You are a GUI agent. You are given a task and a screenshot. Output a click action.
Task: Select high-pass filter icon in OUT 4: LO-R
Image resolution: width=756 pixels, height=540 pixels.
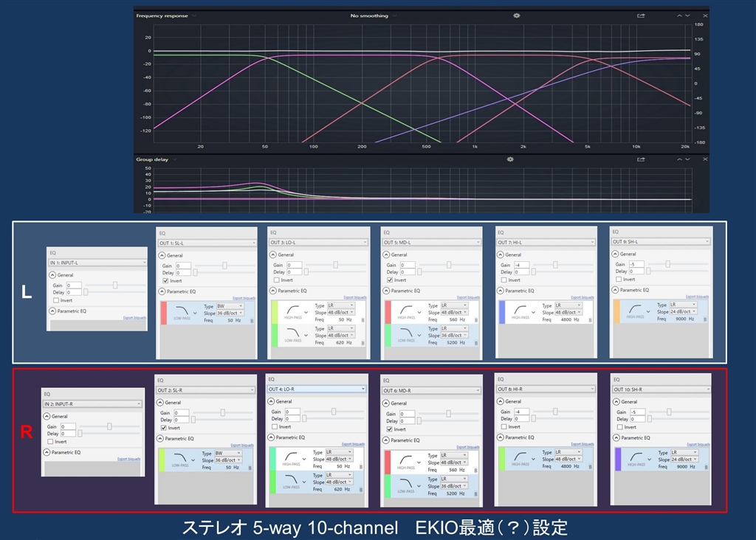pyautogui.click(x=291, y=456)
